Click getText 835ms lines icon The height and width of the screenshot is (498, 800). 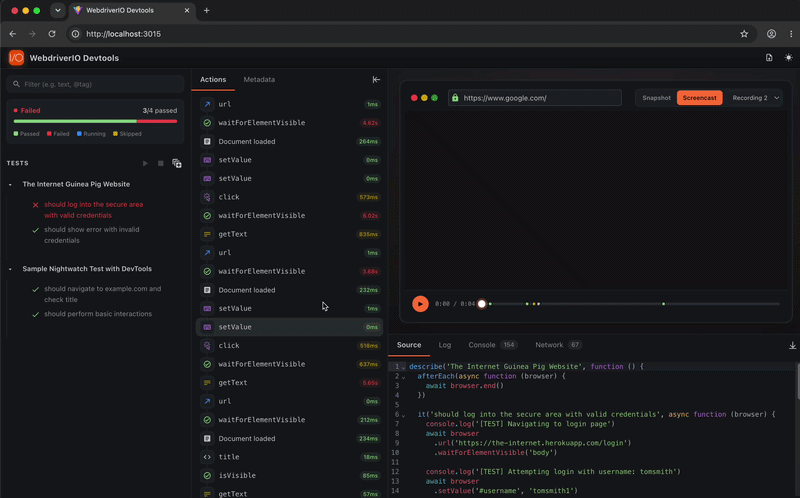tap(207, 234)
